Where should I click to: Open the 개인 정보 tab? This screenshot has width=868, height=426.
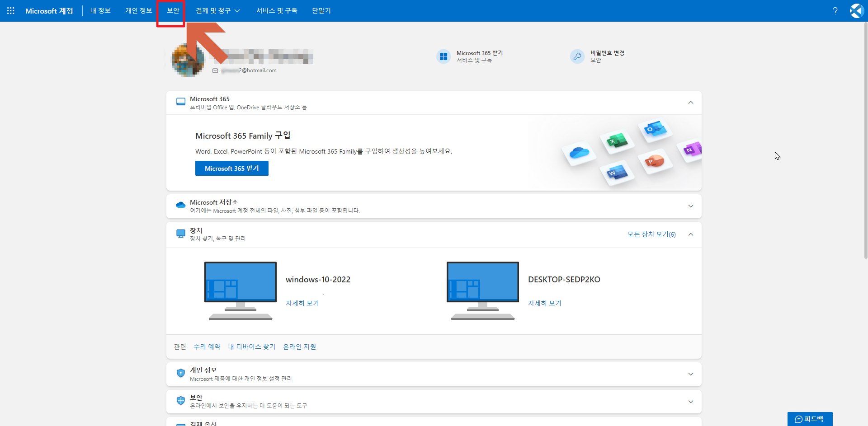click(138, 11)
